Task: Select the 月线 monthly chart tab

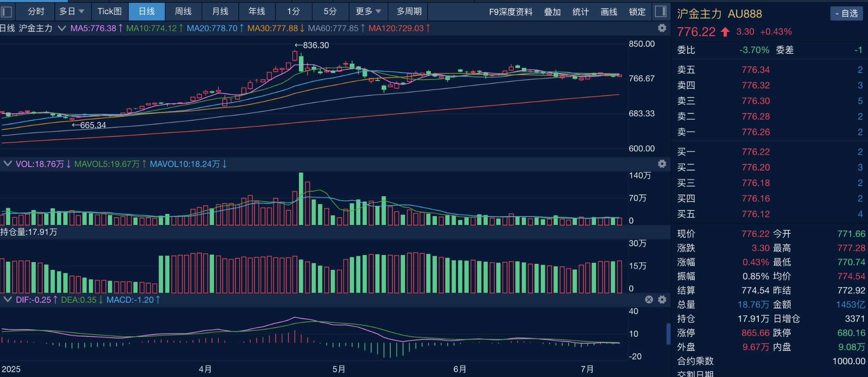Action: (x=220, y=11)
